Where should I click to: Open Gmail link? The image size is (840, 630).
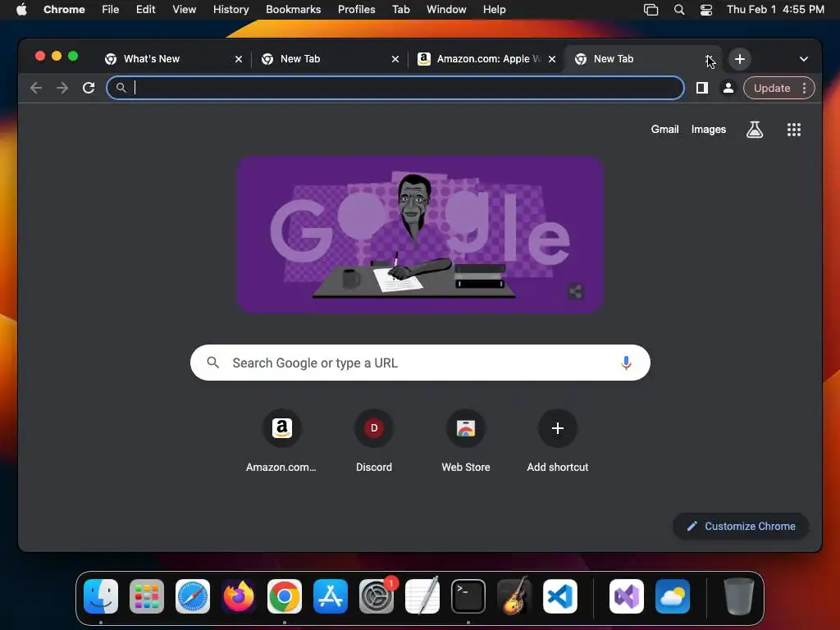point(664,129)
